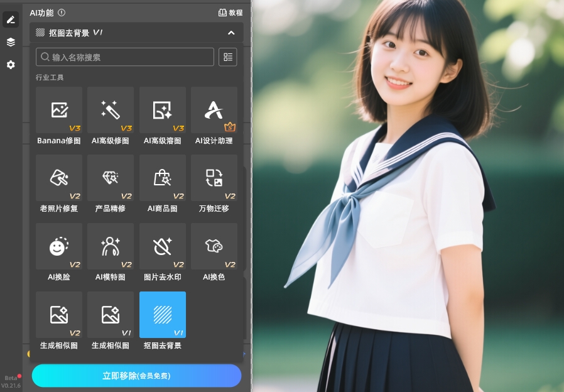The image size is (564, 392).
Task: Select the AI换脸 tool
Action: click(x=58, y=246)
